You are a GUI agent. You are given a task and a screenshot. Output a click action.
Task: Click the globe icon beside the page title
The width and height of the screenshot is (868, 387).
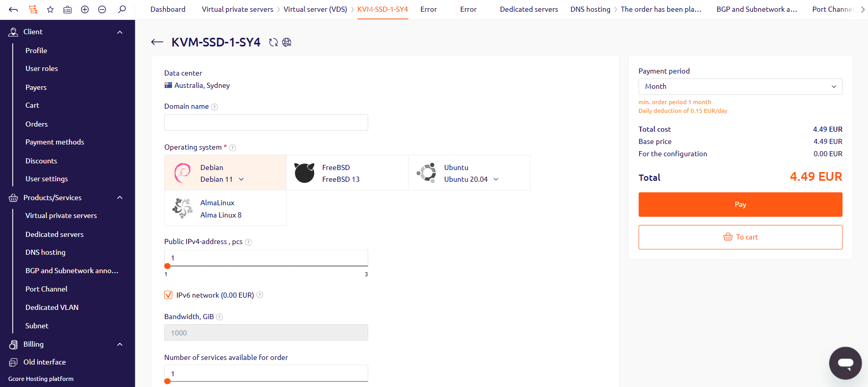coord(287,42)
